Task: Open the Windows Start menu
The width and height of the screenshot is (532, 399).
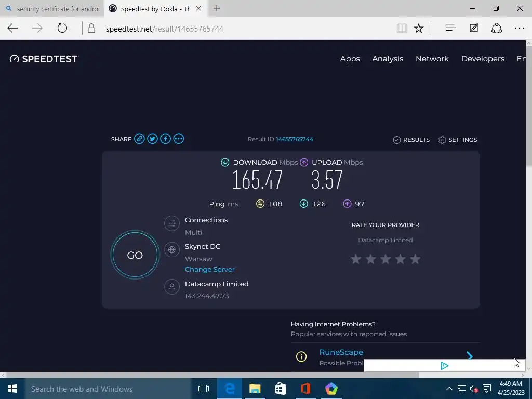Action: (12, 389)
